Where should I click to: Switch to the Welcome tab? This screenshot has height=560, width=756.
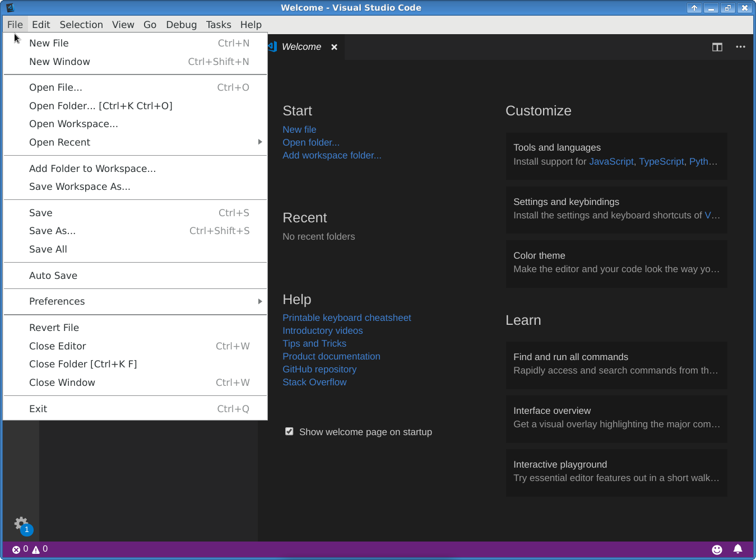pos(302,47)
